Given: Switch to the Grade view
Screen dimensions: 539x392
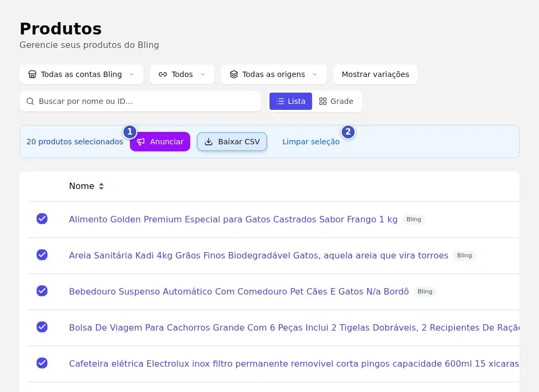Looking at the screenshot, I should (336, 101).
